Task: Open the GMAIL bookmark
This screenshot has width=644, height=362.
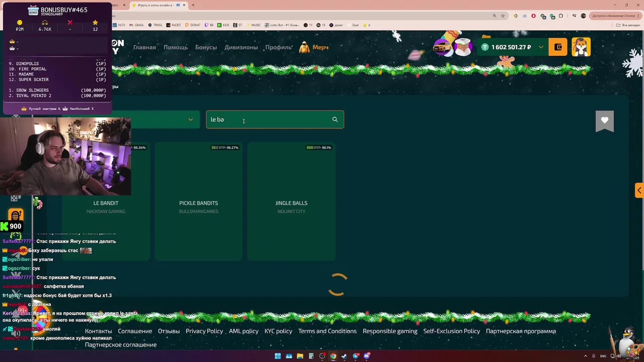Action: 137,25
